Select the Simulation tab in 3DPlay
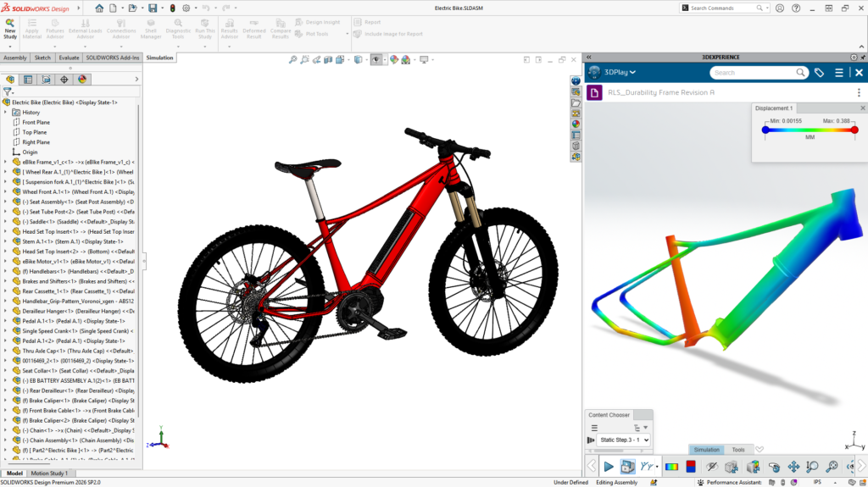868x487 pixels. click(x=706, y=450)
